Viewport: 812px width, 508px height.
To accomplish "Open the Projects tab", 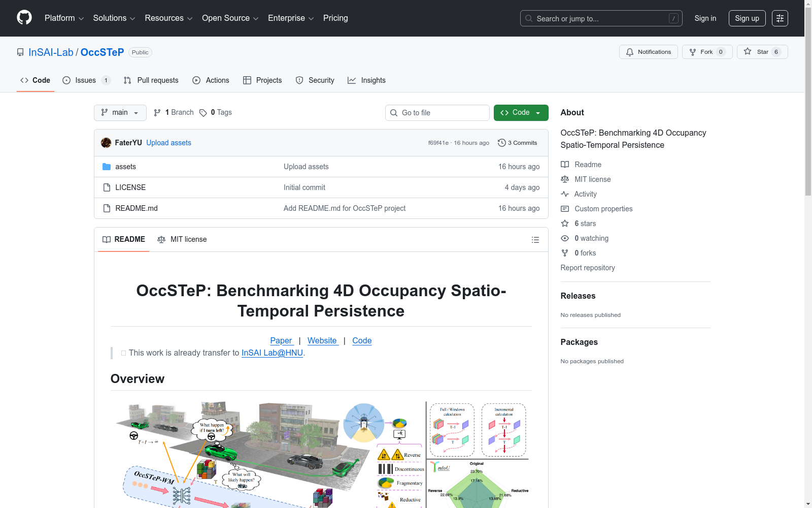I will pos(262,80).
